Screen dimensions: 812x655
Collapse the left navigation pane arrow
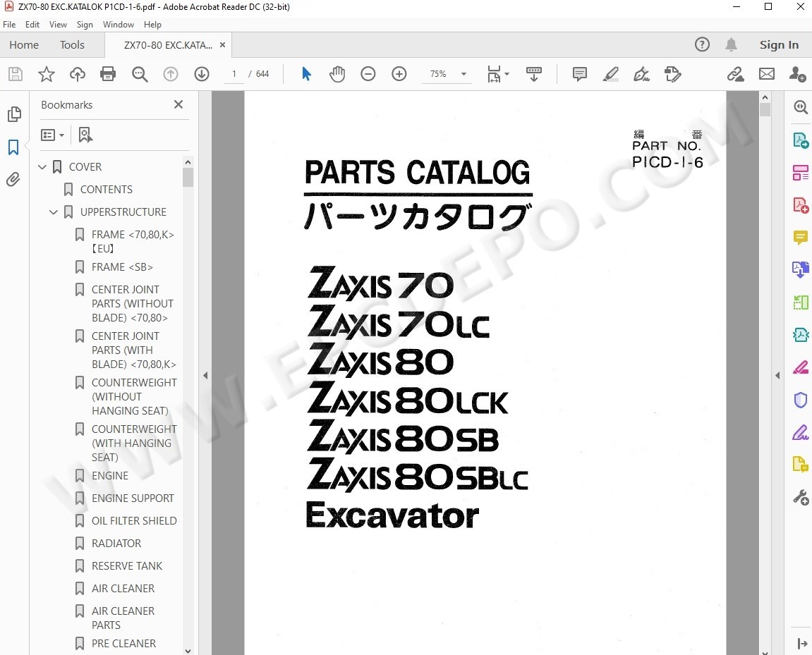click(205, 376)
